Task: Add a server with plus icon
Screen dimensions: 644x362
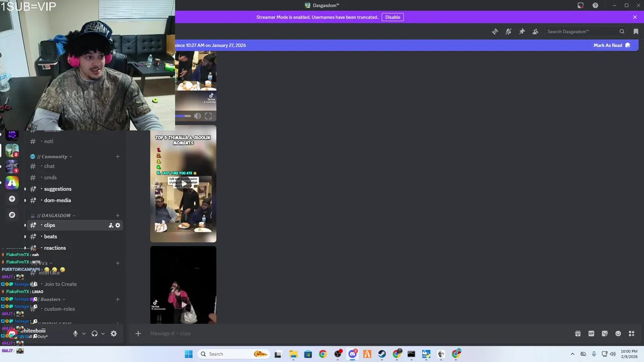Action: [12, 199]
